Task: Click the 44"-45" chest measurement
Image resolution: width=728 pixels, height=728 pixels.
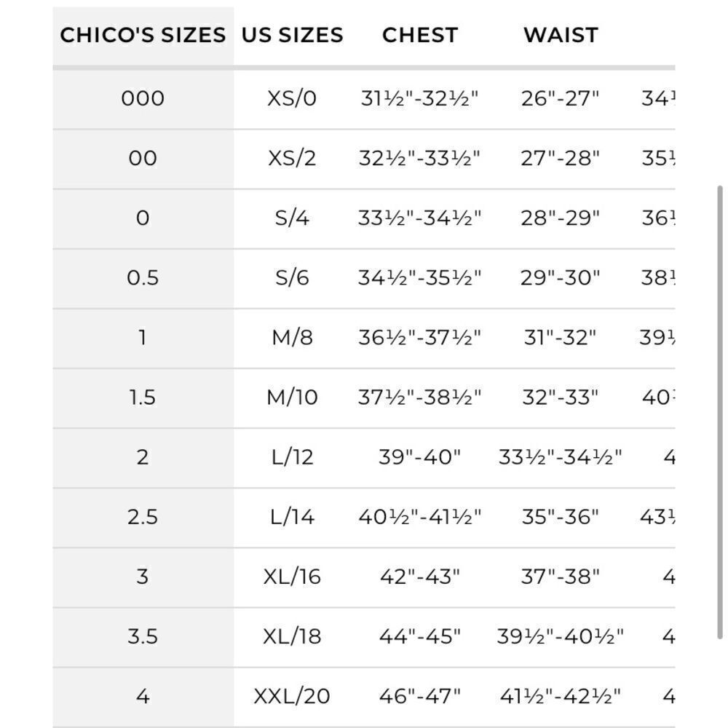Action: (420, 636)
